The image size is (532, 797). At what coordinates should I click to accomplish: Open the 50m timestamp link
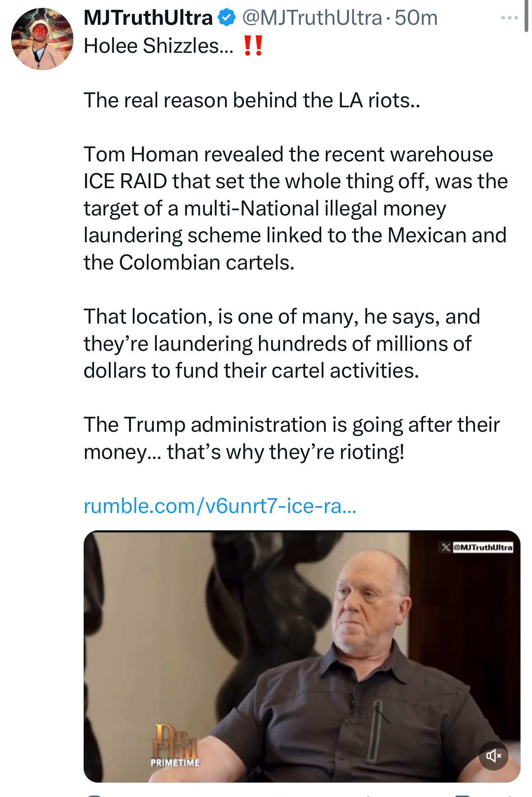[x=416, y=18]
